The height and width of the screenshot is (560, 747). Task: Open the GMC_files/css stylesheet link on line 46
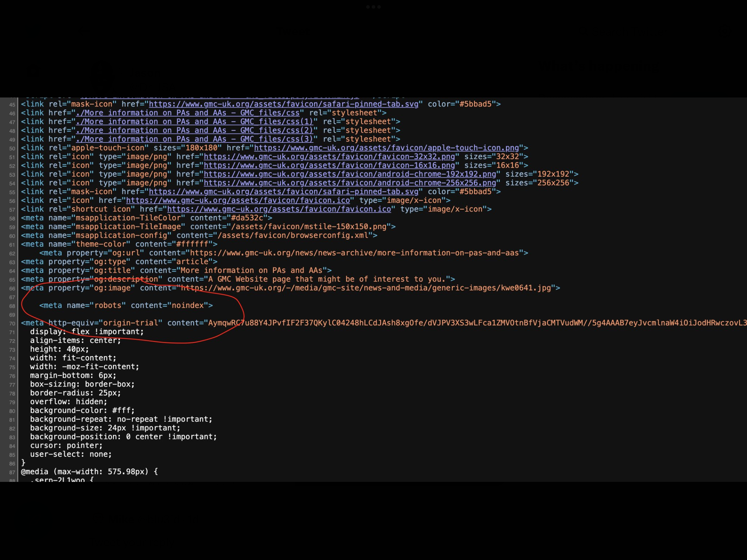click(188, 113)
